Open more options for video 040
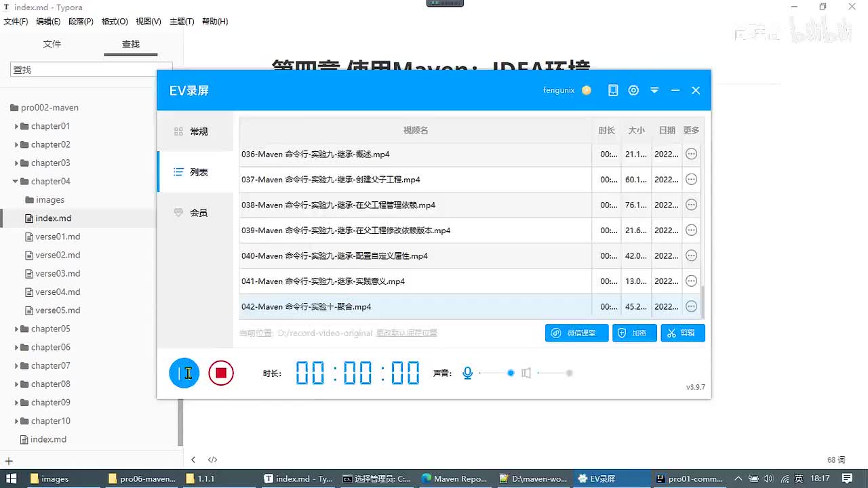868x488 pixels. [x=691, y=256]
